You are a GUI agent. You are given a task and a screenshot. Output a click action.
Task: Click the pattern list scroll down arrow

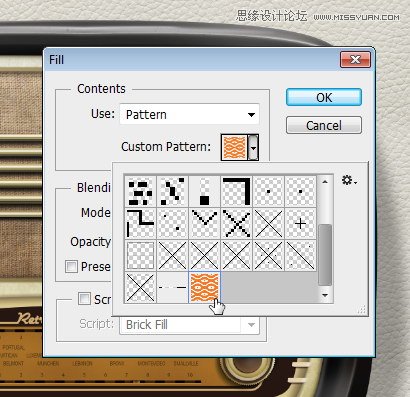tap(325, 295)
